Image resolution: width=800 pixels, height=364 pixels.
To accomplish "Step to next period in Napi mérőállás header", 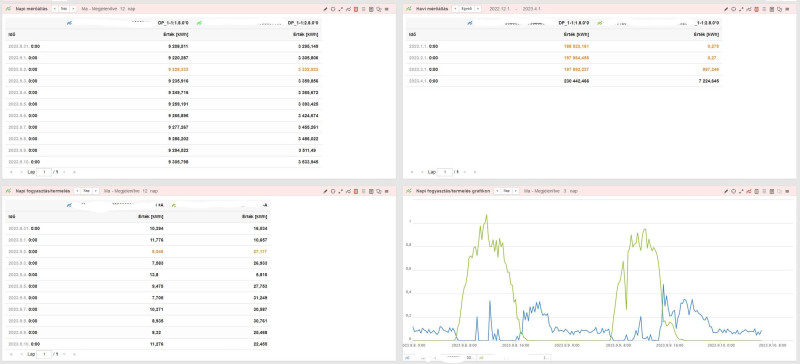I will coord(73,9).
